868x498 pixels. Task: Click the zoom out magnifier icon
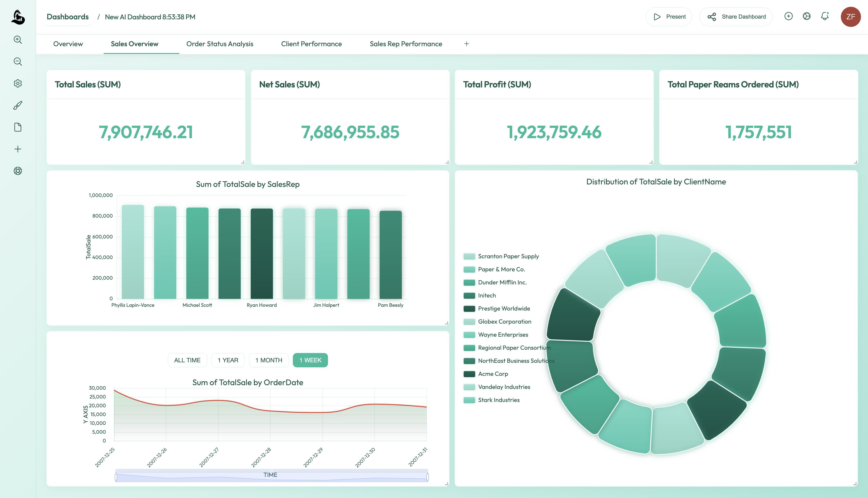pyautogui.click(x=18, y=62)
